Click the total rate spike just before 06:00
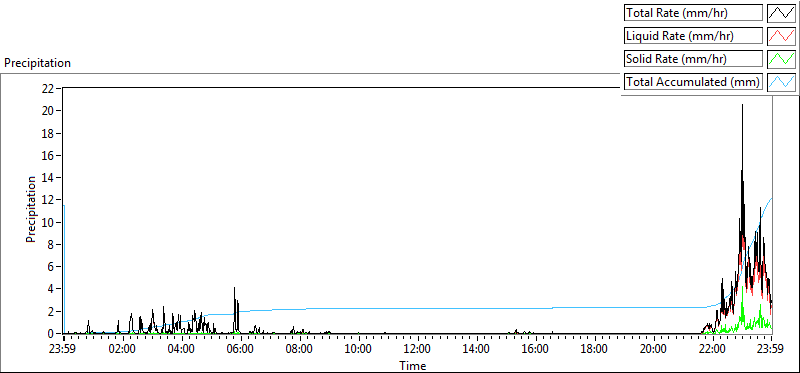The image size is (800, 373). click(x=234, y=289)
